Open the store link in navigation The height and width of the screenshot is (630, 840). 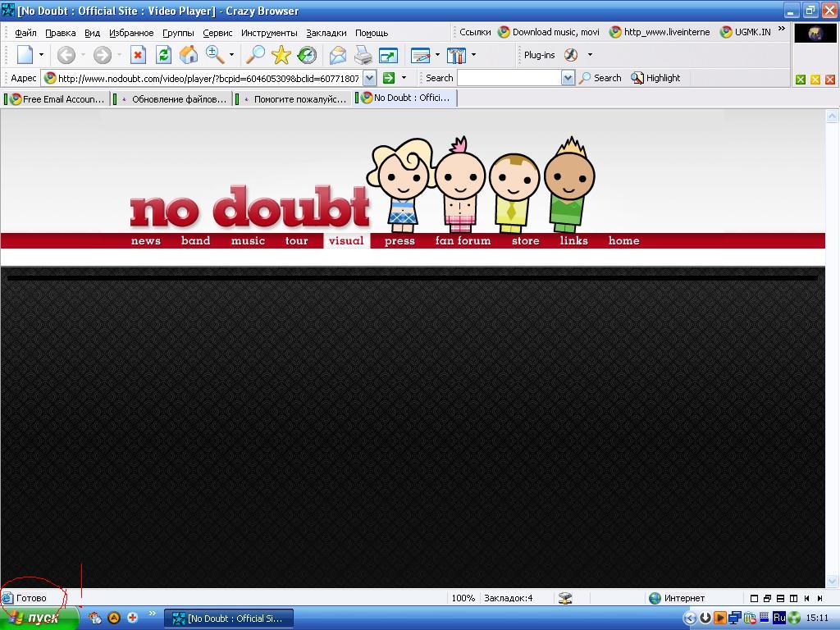coord(526,240)
